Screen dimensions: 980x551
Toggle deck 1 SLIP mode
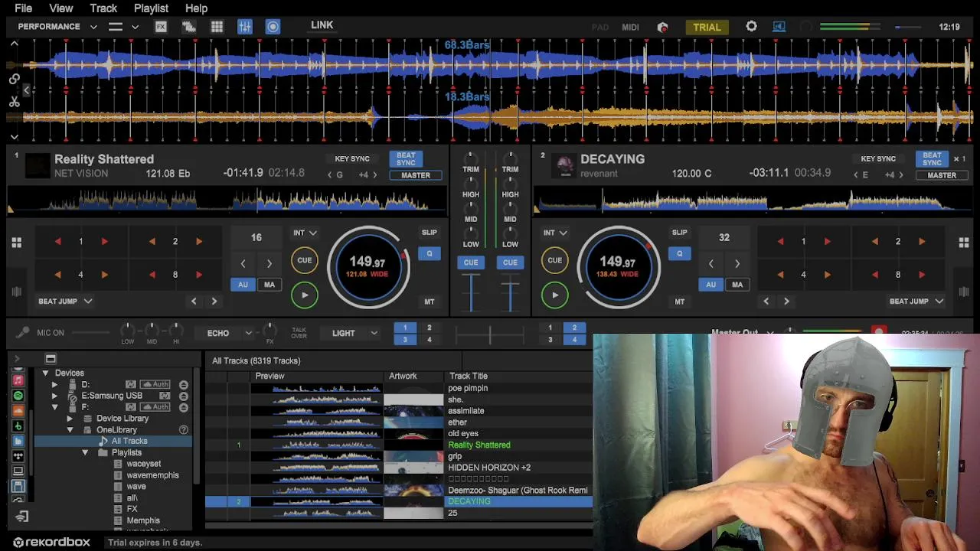[x=430, y=233]
